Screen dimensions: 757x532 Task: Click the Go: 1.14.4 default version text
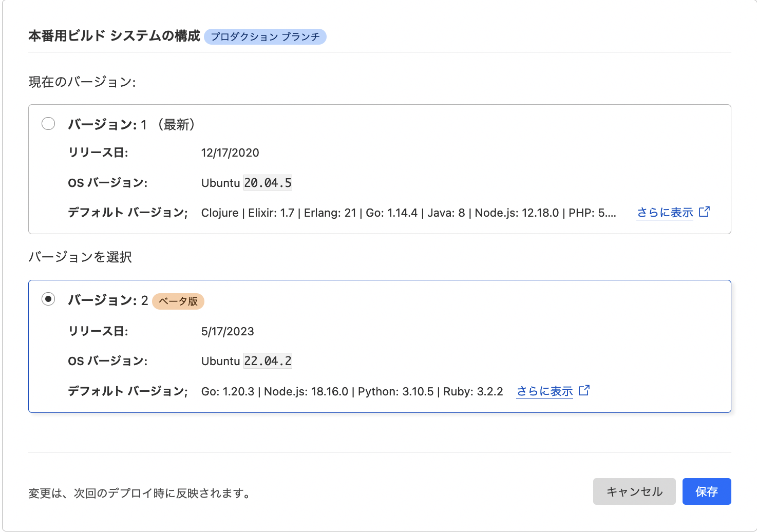click(392, 212)
